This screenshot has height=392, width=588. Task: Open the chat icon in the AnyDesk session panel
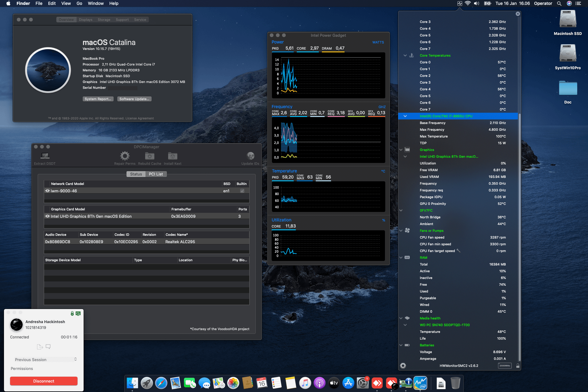coord(48,346)
